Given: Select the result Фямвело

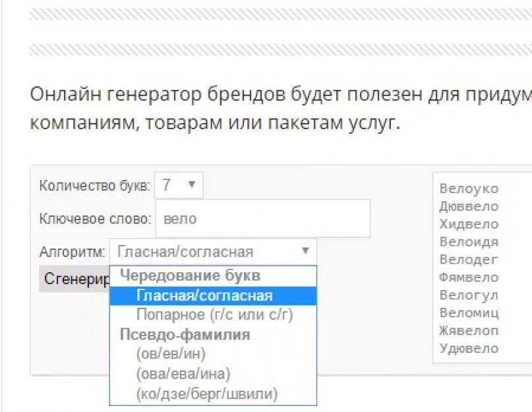Looking at the screenshot, I should click(469, 278).
